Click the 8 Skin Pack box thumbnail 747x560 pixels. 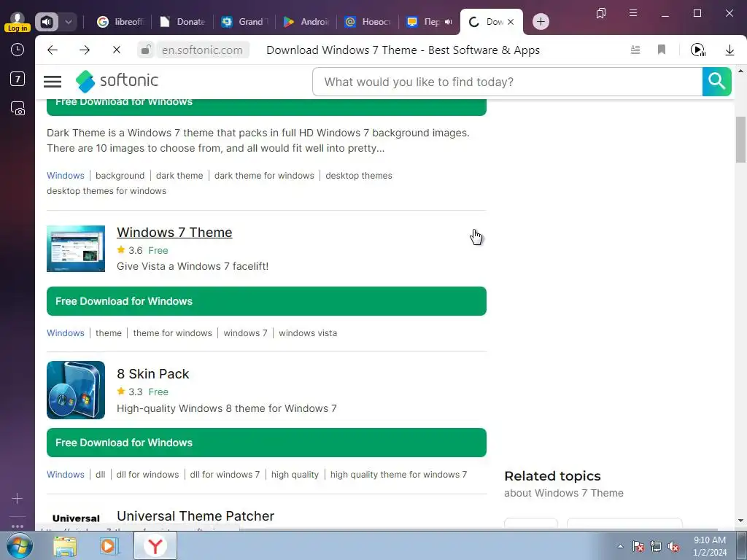pyautogui.click(x=76, y=390)
